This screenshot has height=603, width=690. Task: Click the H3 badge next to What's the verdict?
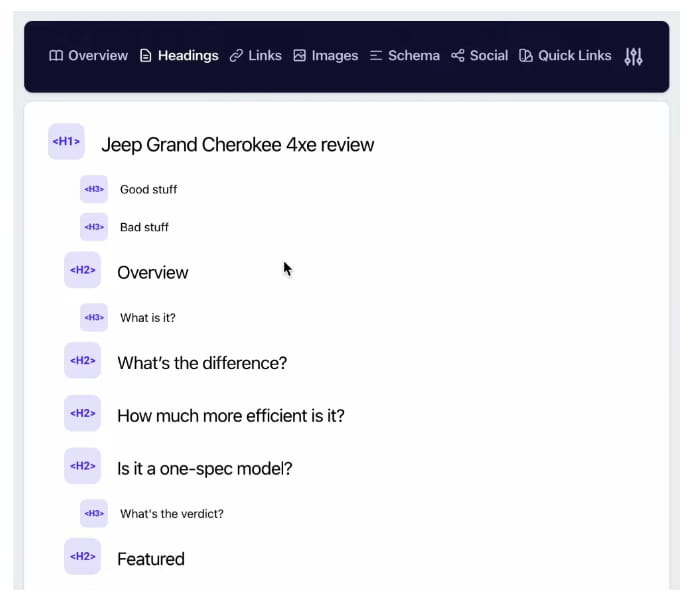(x=94, y=513)
